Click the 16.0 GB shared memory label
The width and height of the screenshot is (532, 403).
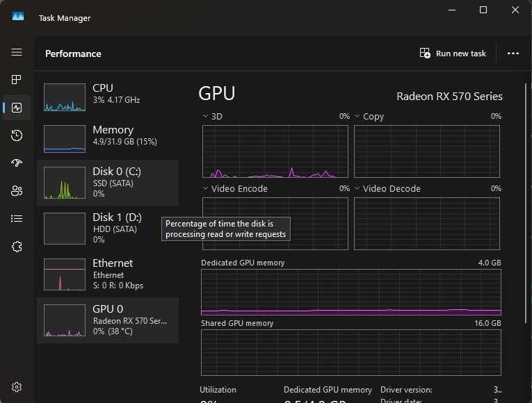tap(487, 323)
